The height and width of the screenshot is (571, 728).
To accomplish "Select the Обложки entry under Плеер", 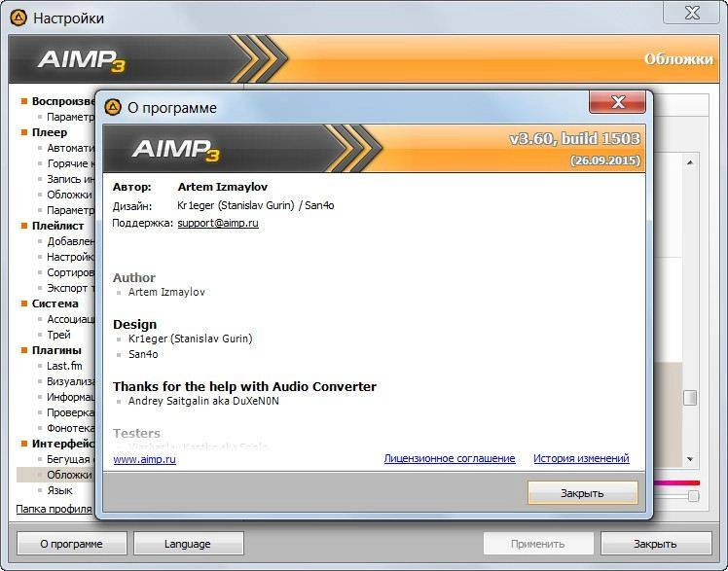I will click(69, 195).
